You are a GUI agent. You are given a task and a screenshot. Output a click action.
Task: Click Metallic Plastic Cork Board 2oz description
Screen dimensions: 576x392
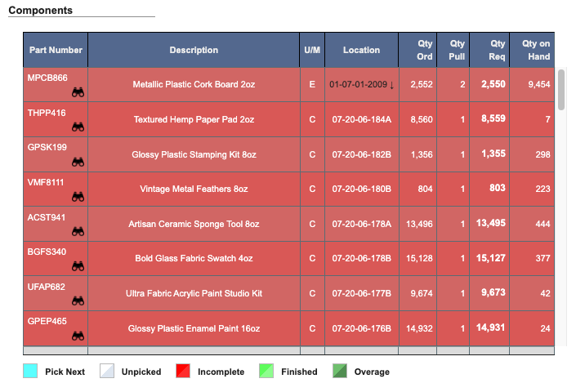(x=194, y=84)
